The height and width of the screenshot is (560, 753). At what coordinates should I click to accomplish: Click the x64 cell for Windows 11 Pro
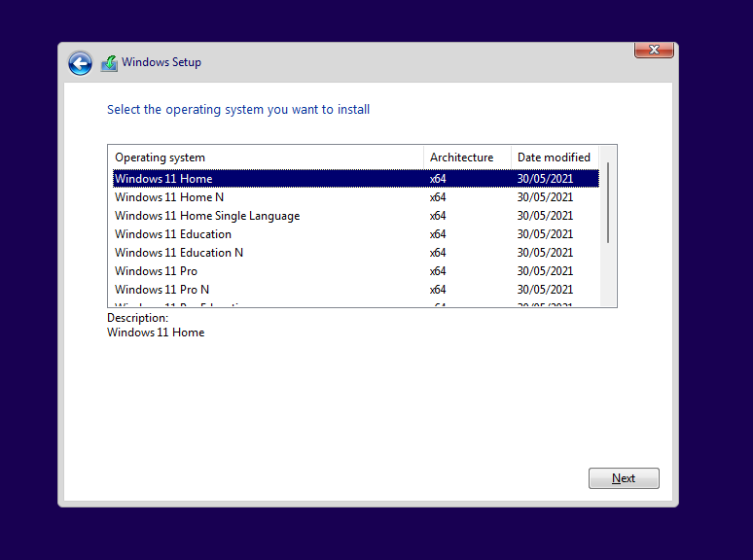pos(438,271)
